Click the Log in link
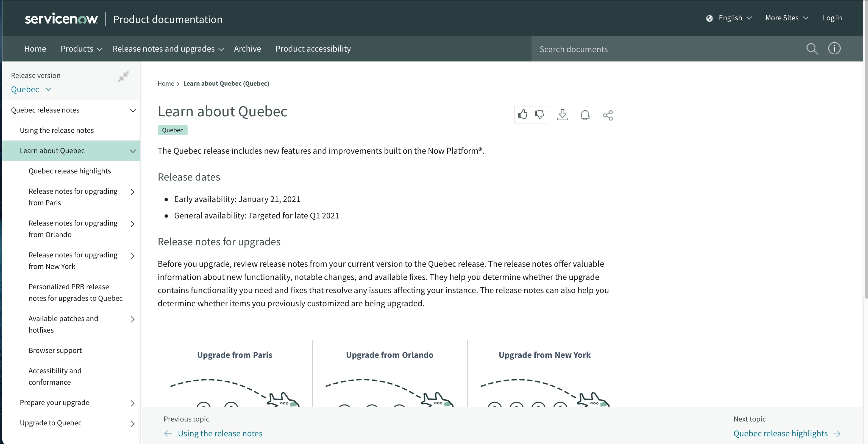 point(832,18)
